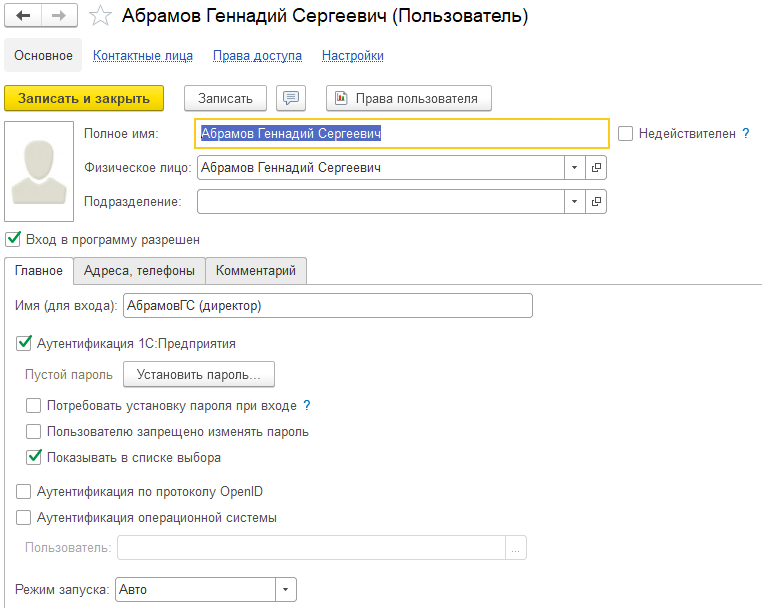The width and height of the screenshot is (762, 608).
Task: Enable Аутентификация операционной системы
Action: point(23,517)
